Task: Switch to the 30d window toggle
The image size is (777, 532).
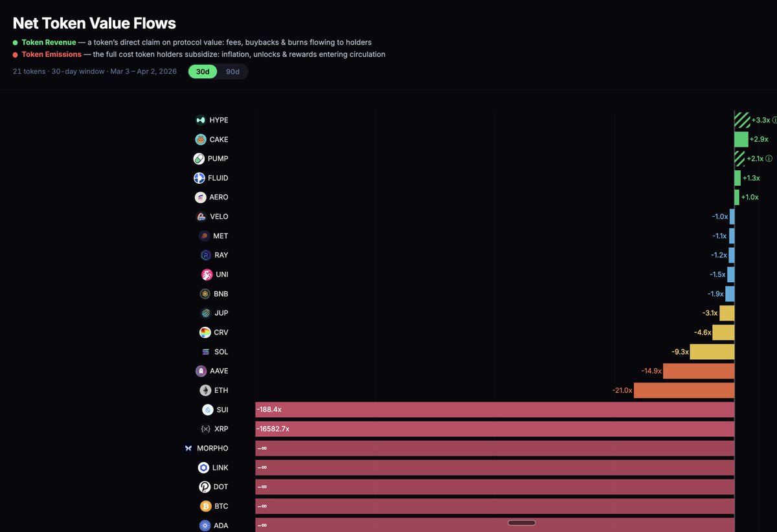Action: [x=203, y=72]
